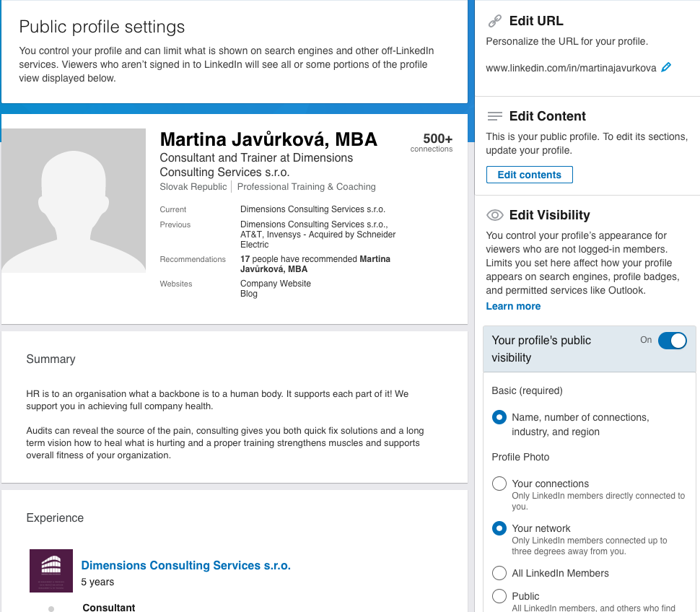Viewport: 700px width, 612px height.
Task: Click the www.linkedin.com/in/martinajavurkova URL text
Action: coord(571,68)
